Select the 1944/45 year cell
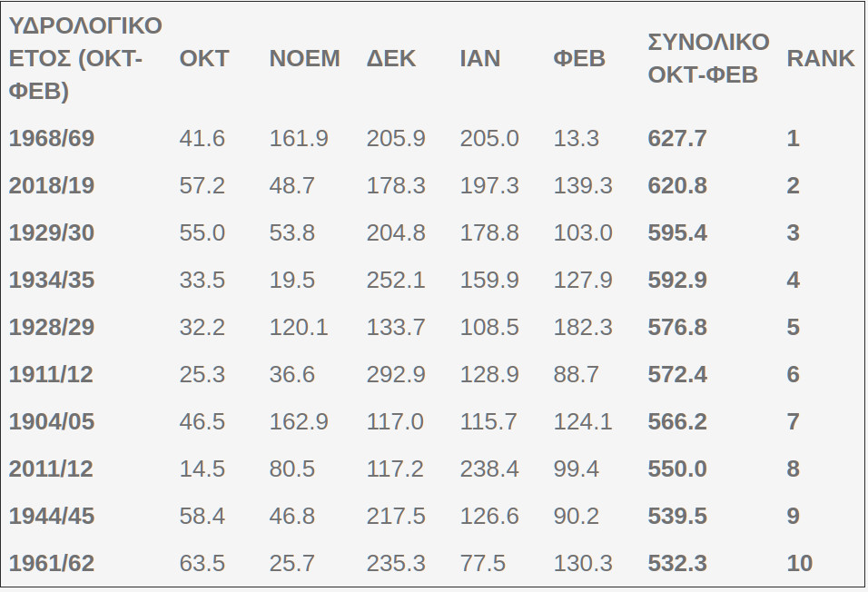The width and height of the screenshot is (868, 592). pos(52,516)
